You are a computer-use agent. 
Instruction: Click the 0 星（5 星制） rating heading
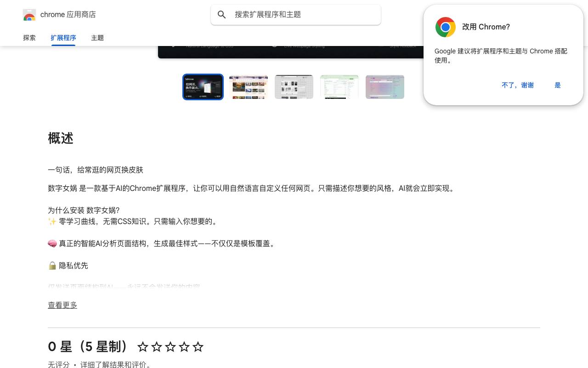coord(88,347)
